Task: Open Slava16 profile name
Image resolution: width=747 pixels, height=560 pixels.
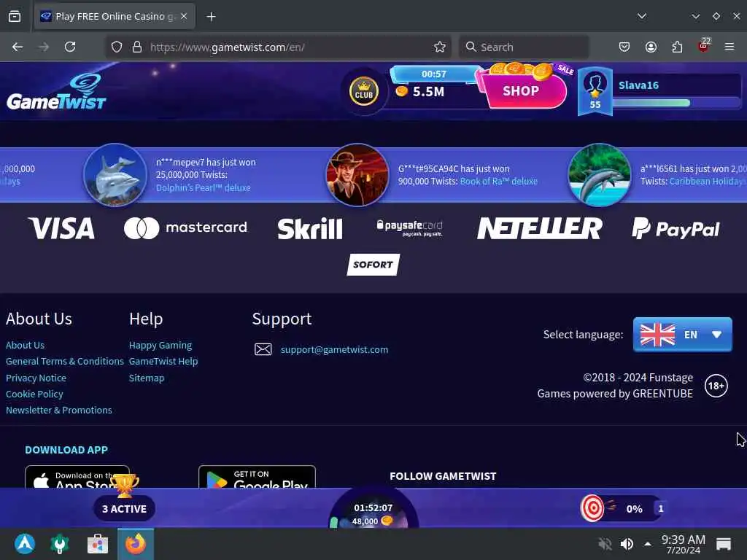Action: tap(638, 85)
